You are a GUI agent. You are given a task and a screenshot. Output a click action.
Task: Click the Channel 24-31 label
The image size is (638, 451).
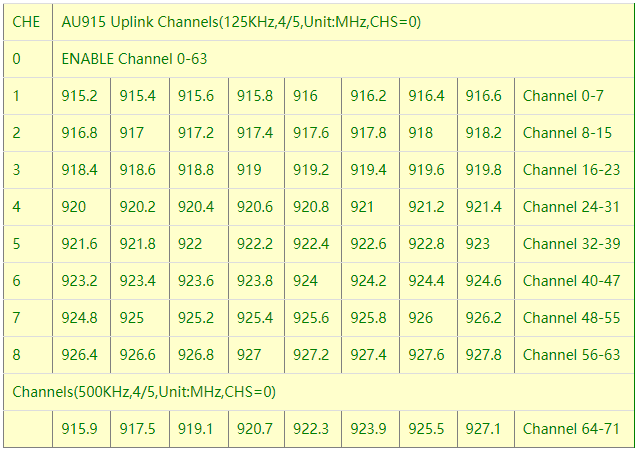pyautogui.click(x=571, y=207)
